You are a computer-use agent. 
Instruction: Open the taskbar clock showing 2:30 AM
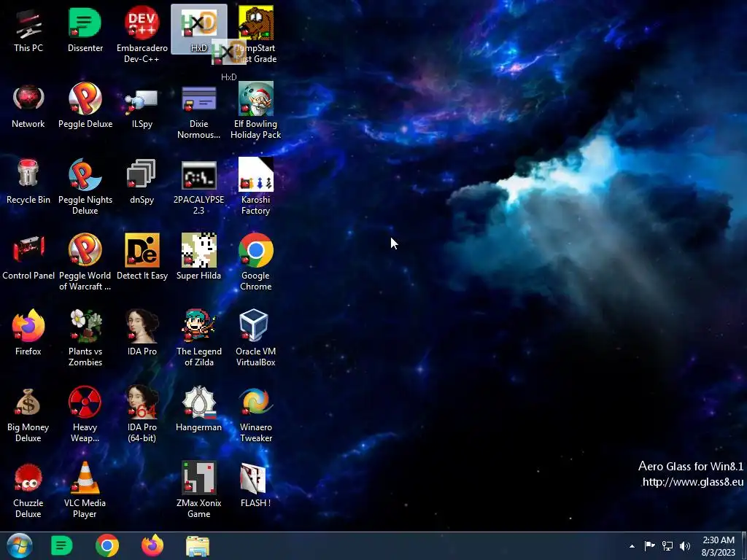click(x=719, y=546)
